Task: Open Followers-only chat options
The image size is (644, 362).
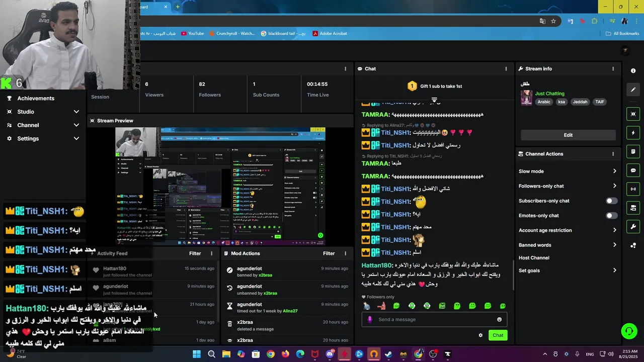Action: (x=568, y=186)
